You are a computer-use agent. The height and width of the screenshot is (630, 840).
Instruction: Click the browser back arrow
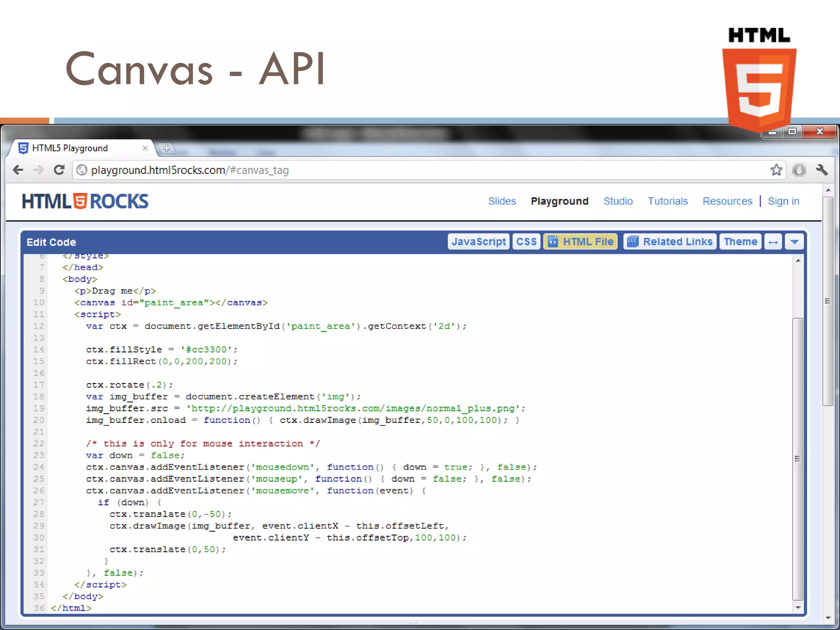pyautogui.click(x=18, y=170)
